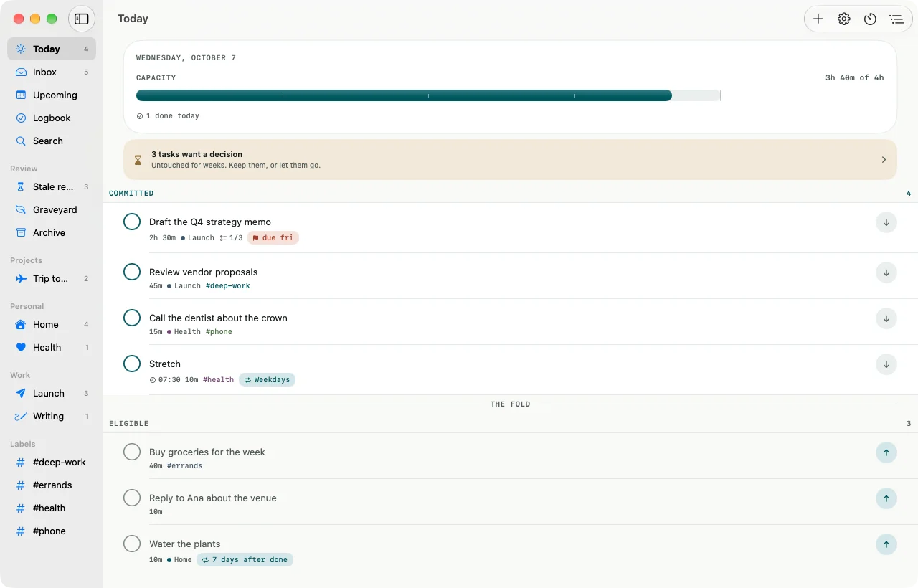
Task: Defer Stretch task with its down arrow
Action: point(886,364)
